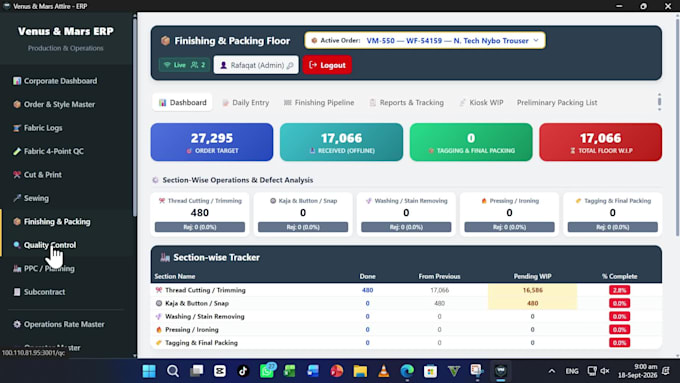Open WhatsApp from the taskbar
Image resolution: width=680 pixels, height=383 pixels.
pos(267,371)
